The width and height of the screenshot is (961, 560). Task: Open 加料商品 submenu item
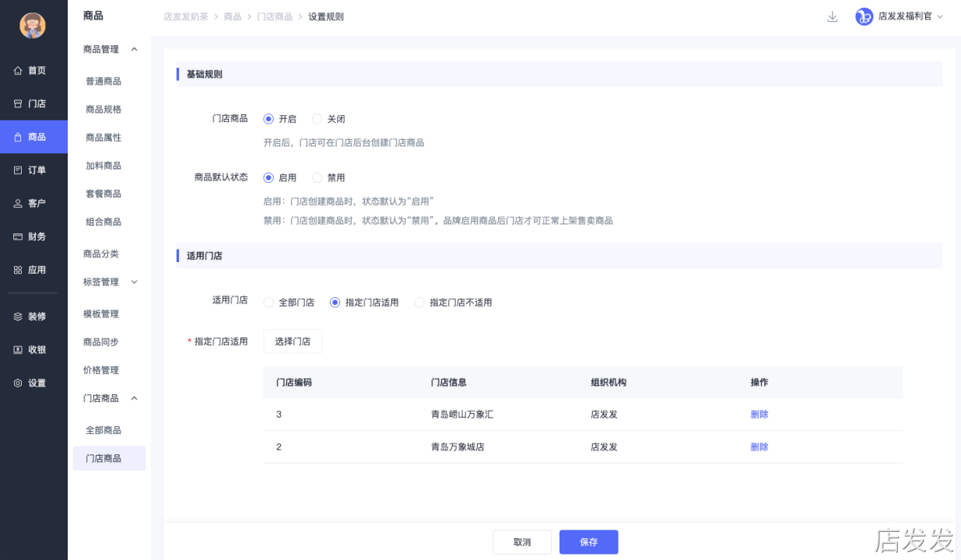point(103,166)
